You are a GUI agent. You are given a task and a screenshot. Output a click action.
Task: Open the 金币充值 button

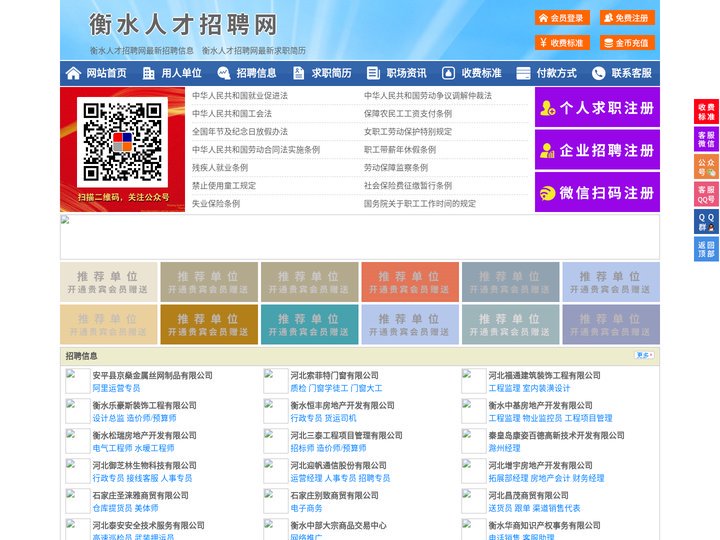627,43
